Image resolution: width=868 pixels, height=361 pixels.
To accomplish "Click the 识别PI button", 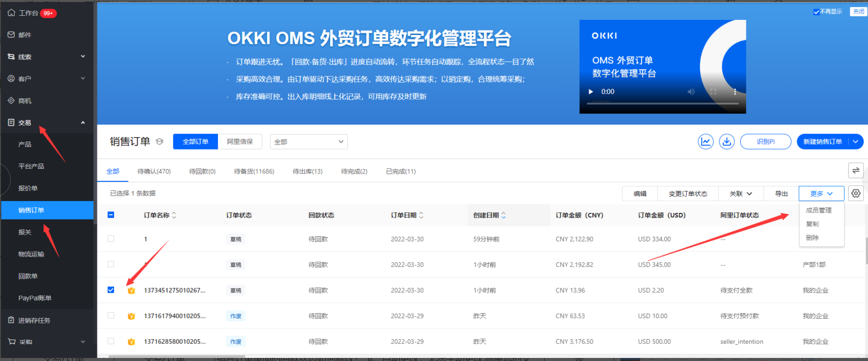I will pyautogui.click(x=766, y=142).
